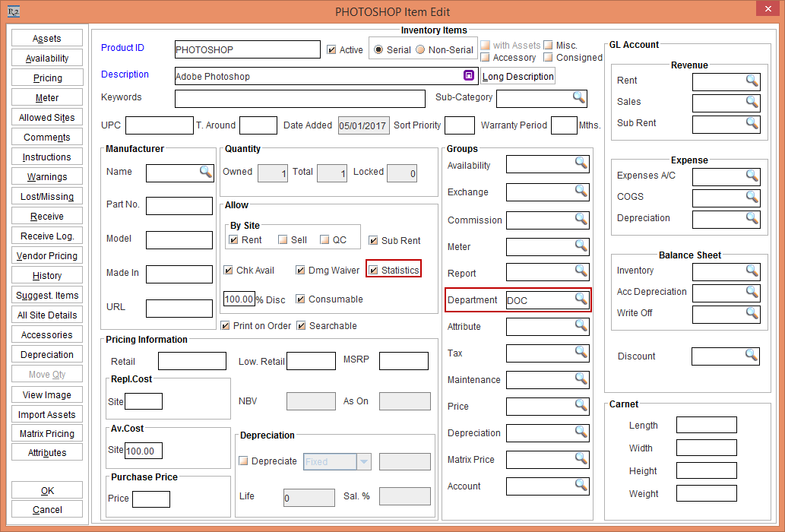785x532 pixels.
Task: Open the Allowed Sites button
Action: 47,117
